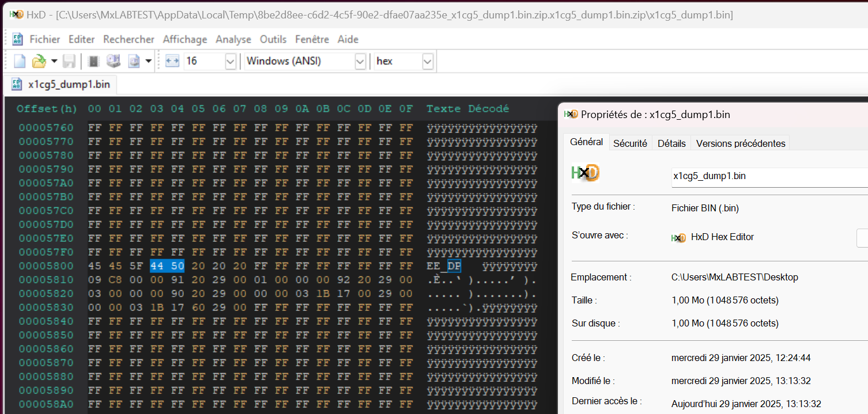868x414 pixels.
Task: Click the 0F column header
Action: (x=406, y=109)
